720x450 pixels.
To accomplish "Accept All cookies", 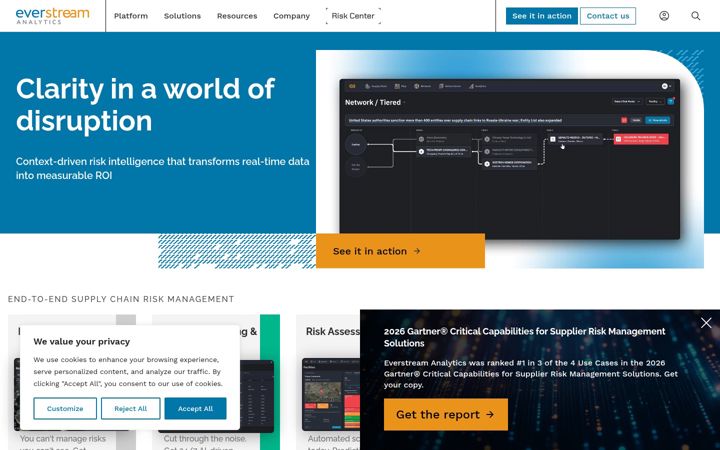I will pos(196,408).
